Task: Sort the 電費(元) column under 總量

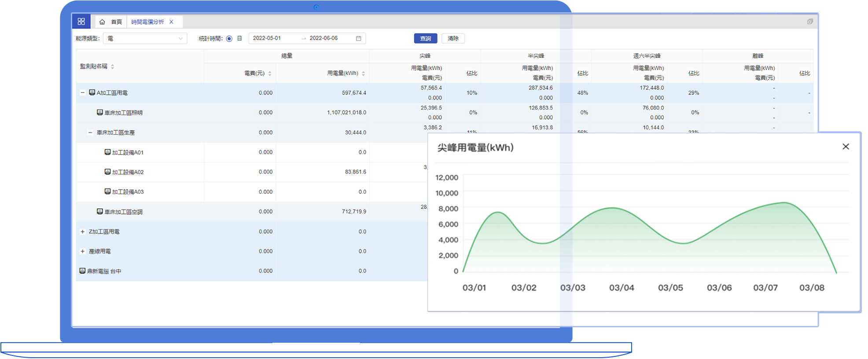Action: (270, 74)
